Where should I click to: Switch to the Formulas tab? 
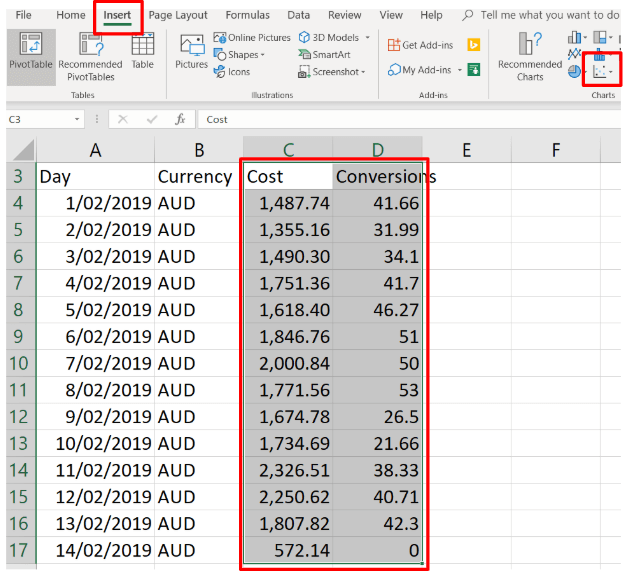point(247,15)
